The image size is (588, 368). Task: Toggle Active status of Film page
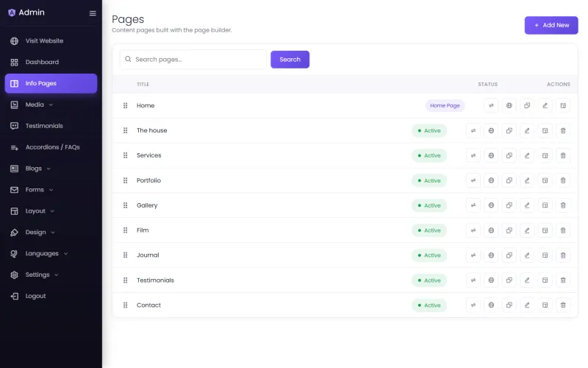click(429, 230)
